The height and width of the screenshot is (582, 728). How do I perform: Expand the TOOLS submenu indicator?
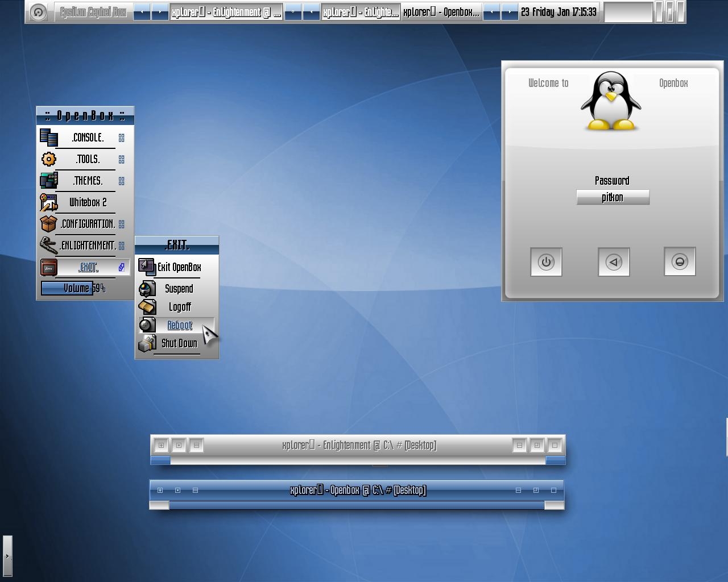(121, 160)
